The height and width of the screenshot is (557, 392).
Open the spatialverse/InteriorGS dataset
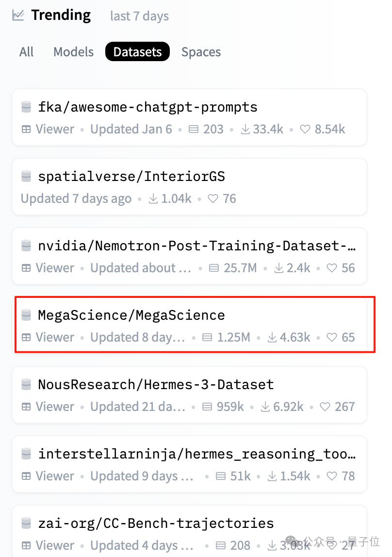[131, 176]
